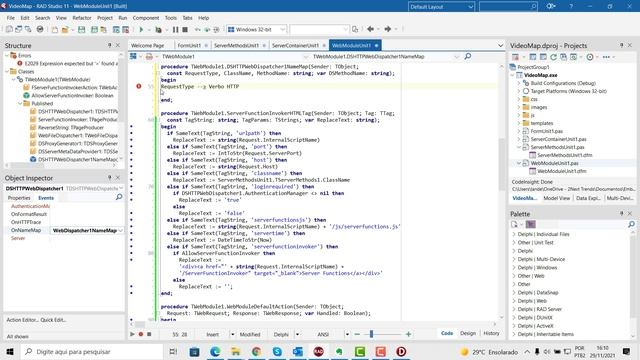
Task: Select the E2029 error entry in Structure
Action: (68, 64)
